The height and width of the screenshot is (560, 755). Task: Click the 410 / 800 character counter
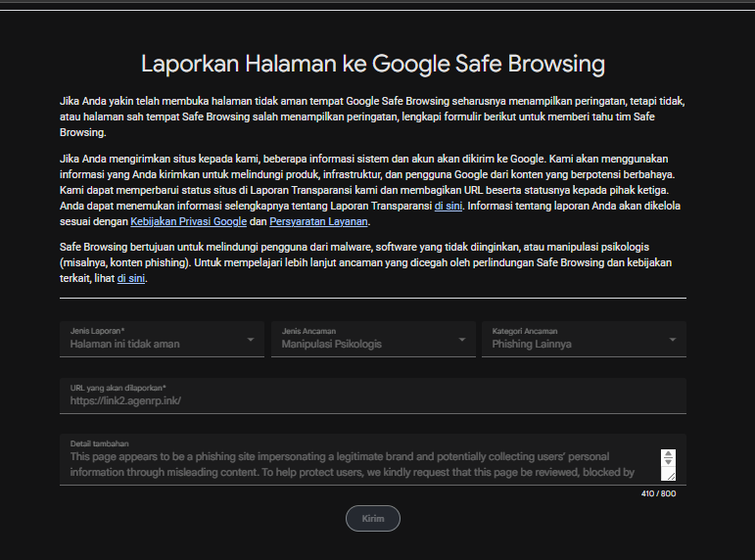coord(658,493)
